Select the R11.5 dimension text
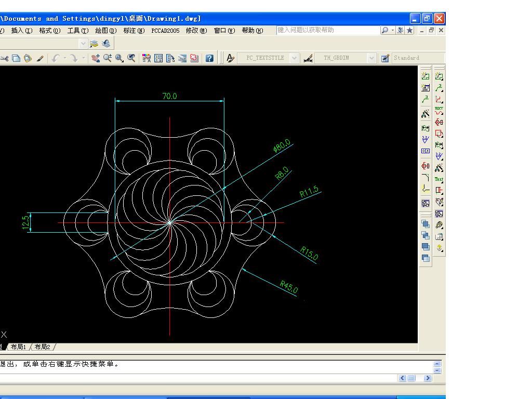 pyautogui.click(x=309, y=192)
